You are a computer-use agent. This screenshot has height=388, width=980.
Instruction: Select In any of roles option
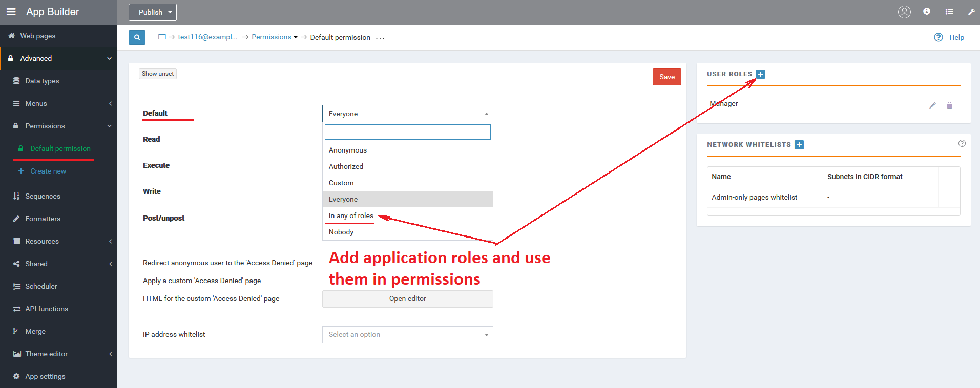coord(408,215)
